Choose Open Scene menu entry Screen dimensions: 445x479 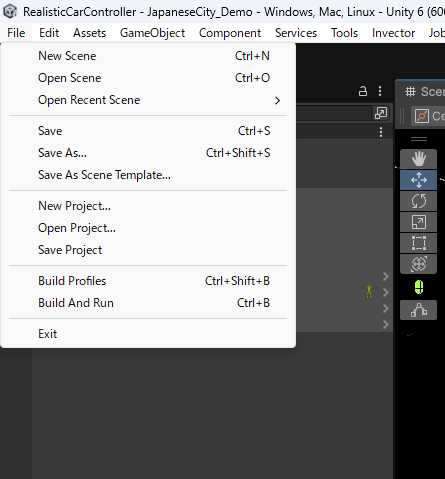[x=148, y=78]
